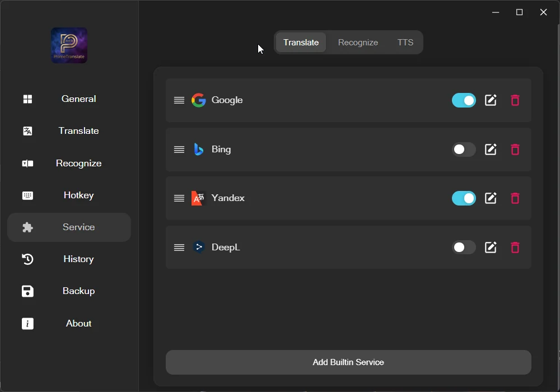Image resolution: width=560 pixels, height=392 pixels.
Task: Turn off the Yandex service switch
Action: 464,198
